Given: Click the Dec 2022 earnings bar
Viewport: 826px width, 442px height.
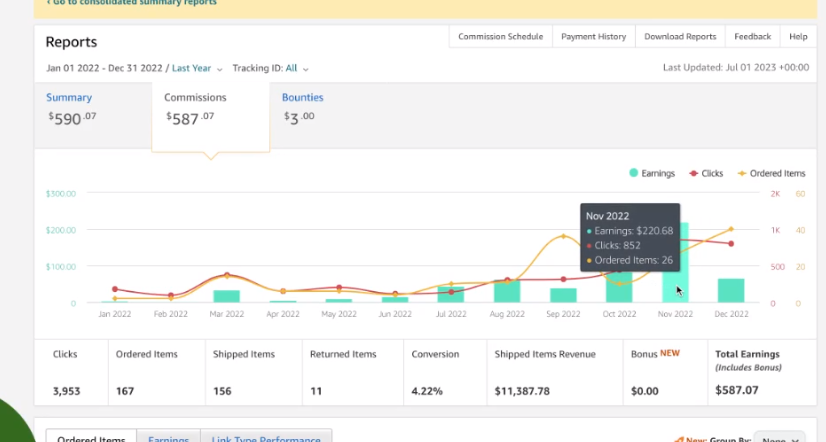Looking at the screenshot, I should (x=731, y=290).
